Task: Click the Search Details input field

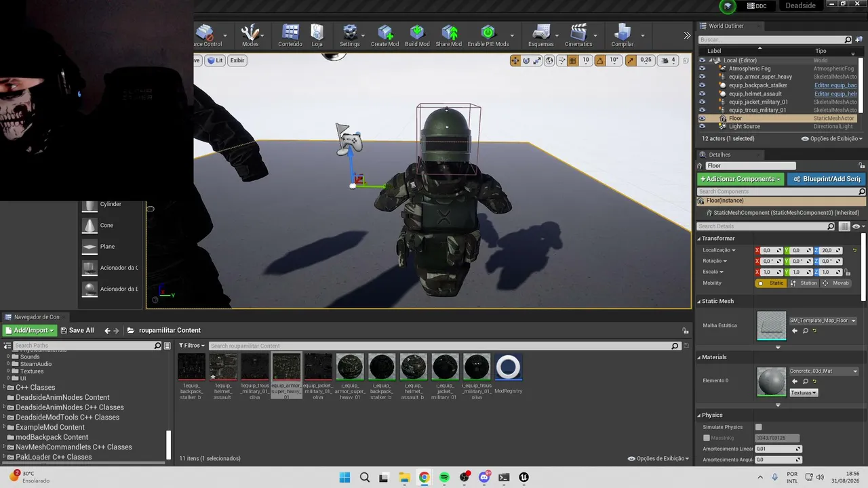Action: [x=766, y=226]
